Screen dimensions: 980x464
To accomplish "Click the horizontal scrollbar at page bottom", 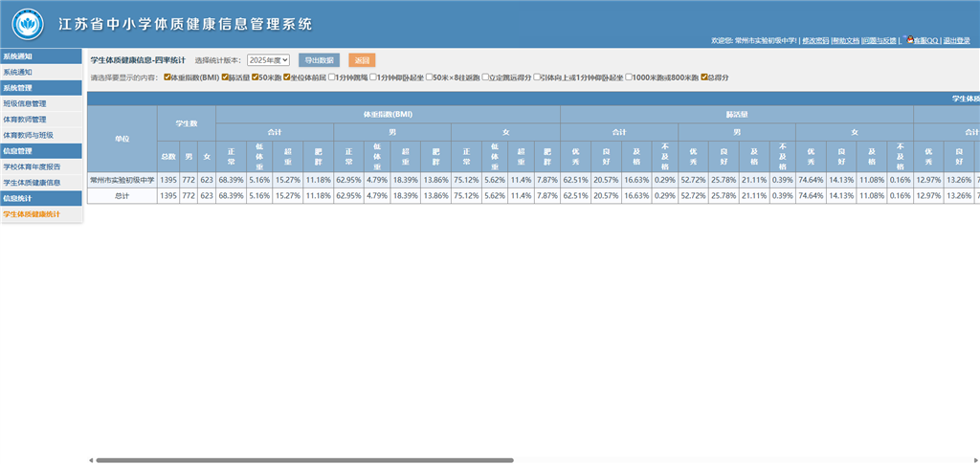I will (300, 460).
